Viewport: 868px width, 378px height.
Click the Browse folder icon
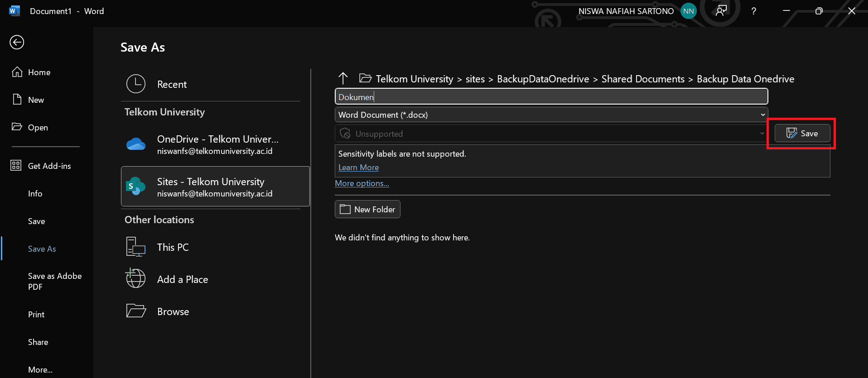coord(136,311)
